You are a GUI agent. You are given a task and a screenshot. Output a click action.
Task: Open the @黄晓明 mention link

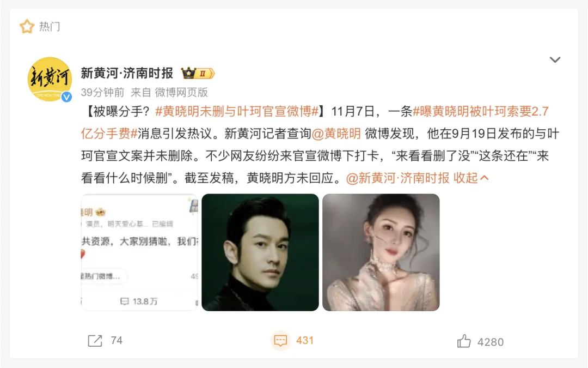coord(336,134)
